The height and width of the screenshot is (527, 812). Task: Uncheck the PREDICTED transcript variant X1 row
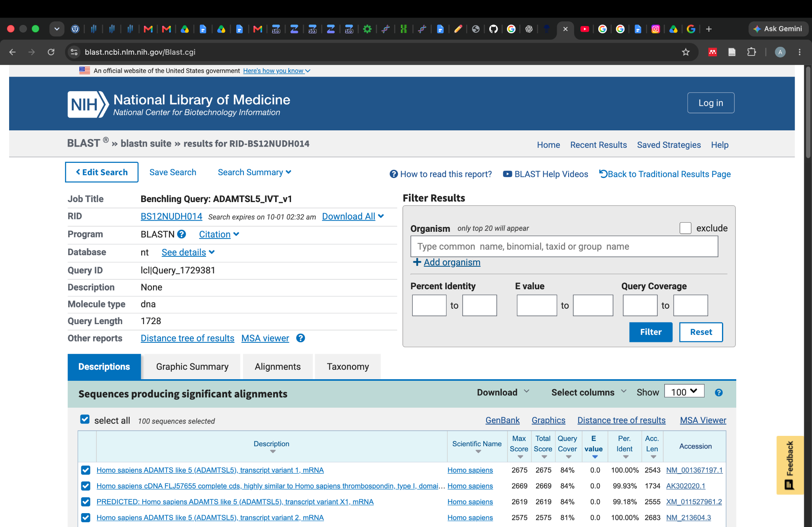click(86, 502)
